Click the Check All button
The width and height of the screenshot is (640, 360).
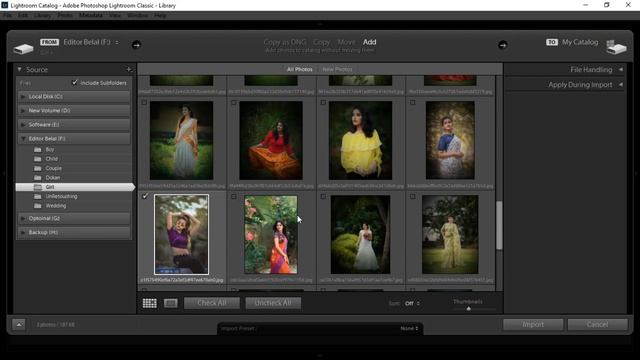(x=212, y=303)
